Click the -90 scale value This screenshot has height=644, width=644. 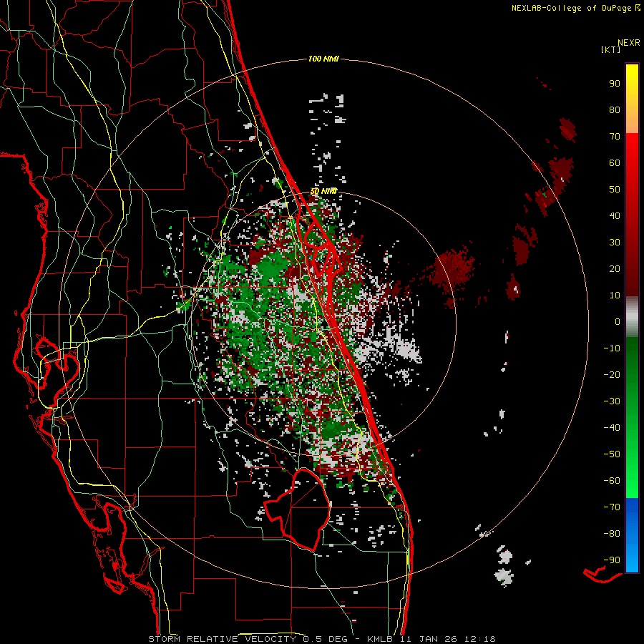[612, 560]
